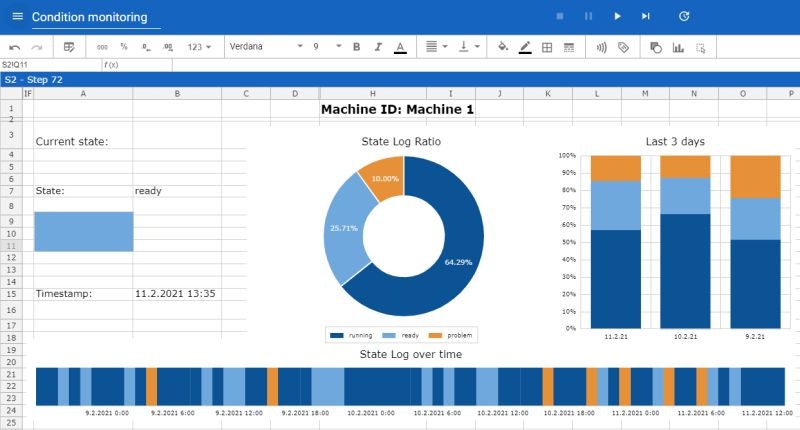Click the Current state: label cell

[x=72, y=141]
